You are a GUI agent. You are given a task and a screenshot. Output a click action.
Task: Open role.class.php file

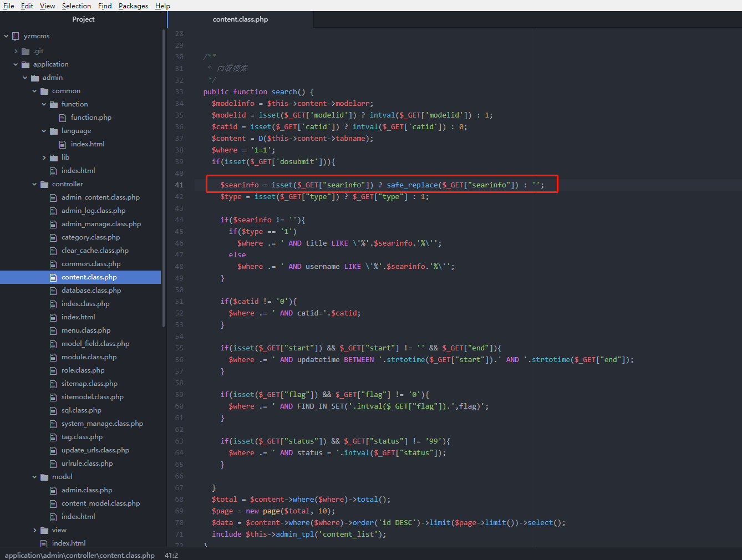[83, 370]
